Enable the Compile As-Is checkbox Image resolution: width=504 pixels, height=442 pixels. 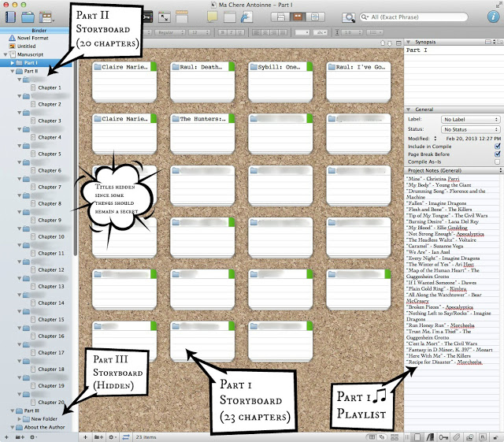(x=496, y=162)
